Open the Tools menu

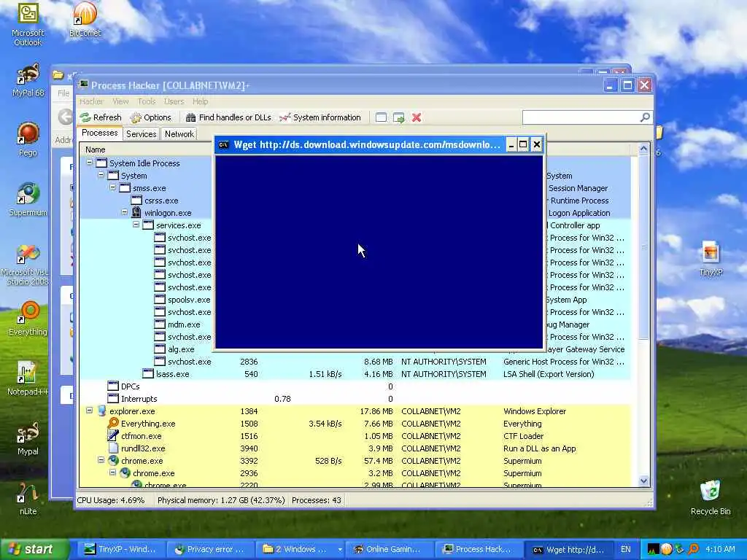[x=146, y=101]
